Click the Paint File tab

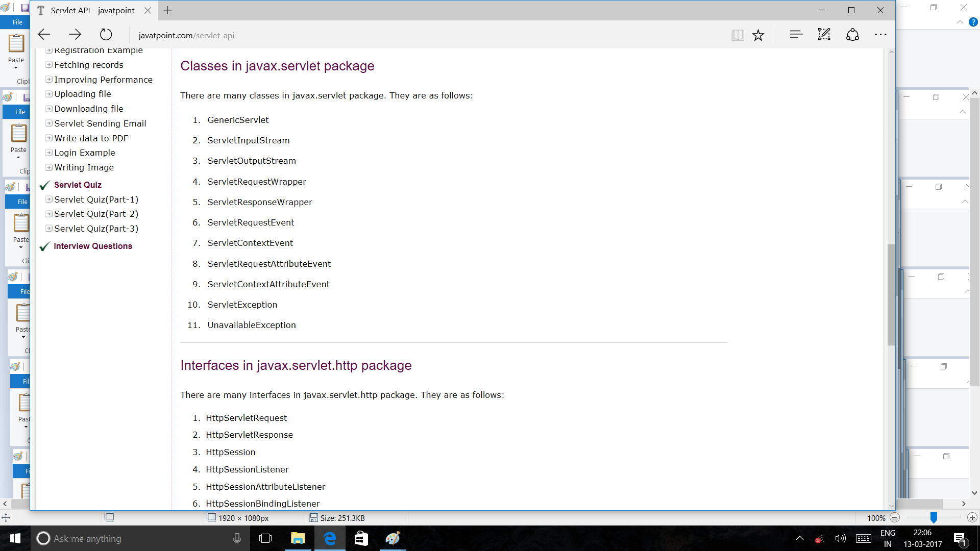point(17,22)
